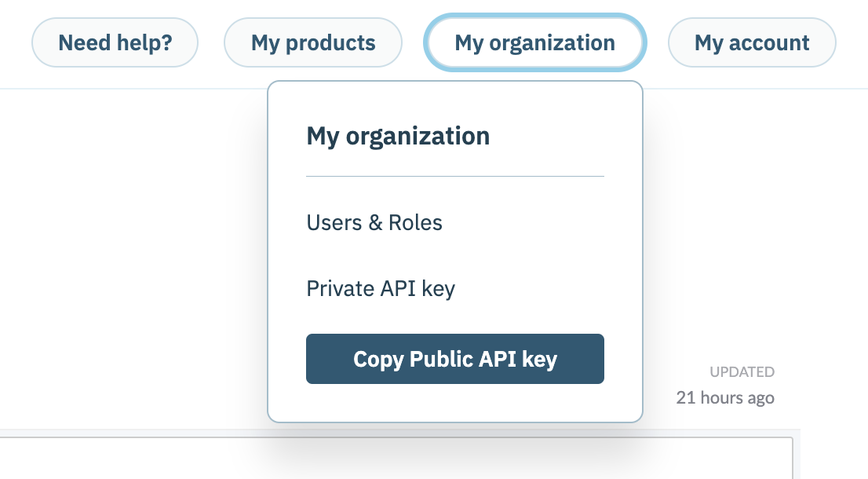Navigate to product listing via My products
Image resolution: width=868 pixels, height=479 pixels.
[x=312, y=42]
